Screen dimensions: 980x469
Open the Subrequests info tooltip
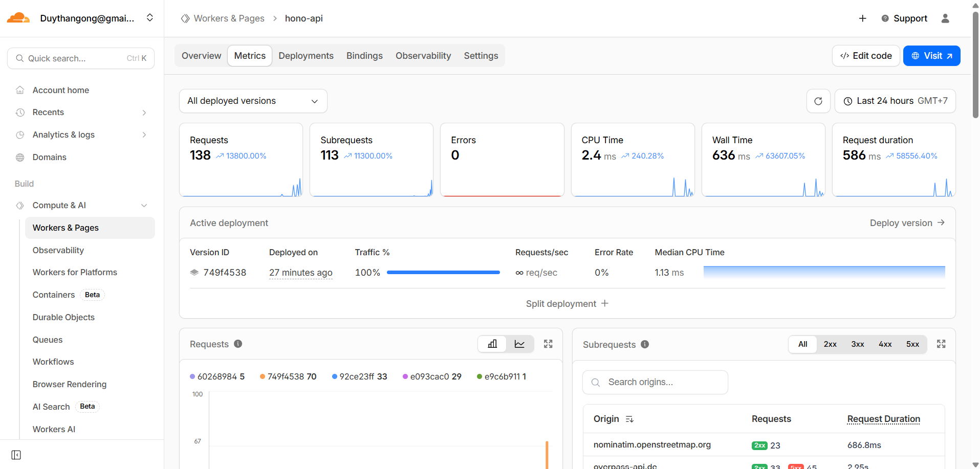[644, 344]
